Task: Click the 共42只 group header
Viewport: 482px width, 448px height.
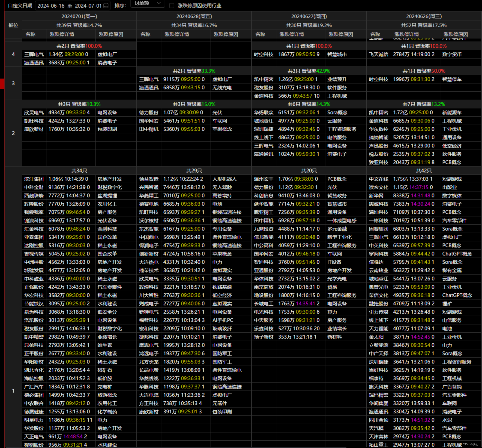Action: tap(424, 171)
